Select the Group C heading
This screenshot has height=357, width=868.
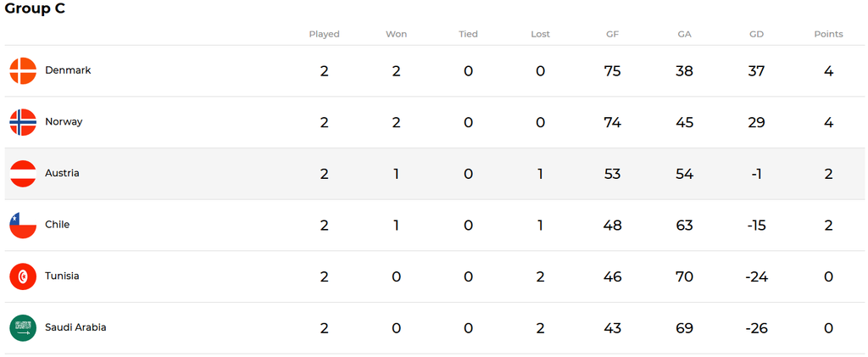(x=35, y=8)
